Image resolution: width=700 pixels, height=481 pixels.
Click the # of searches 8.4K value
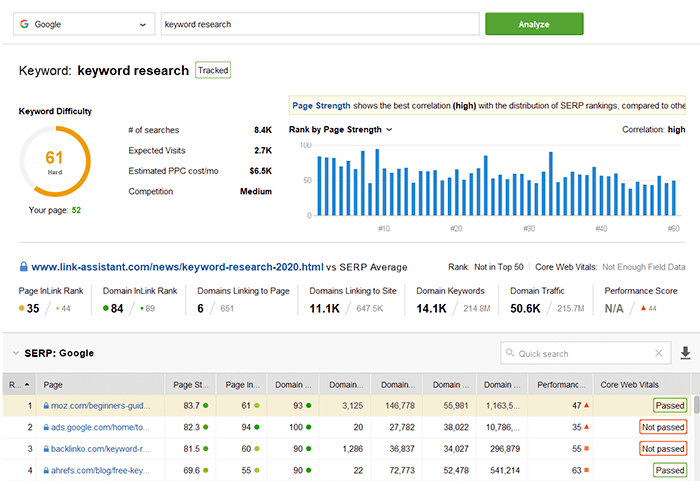pos(262,130)
